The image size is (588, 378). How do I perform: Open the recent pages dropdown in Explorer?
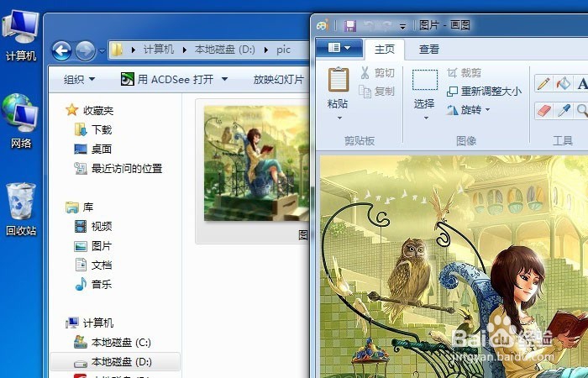[102, 50]
